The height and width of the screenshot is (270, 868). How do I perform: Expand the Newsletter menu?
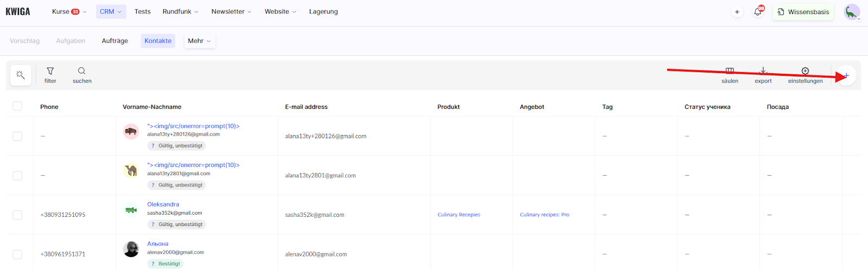click(231, 11)
